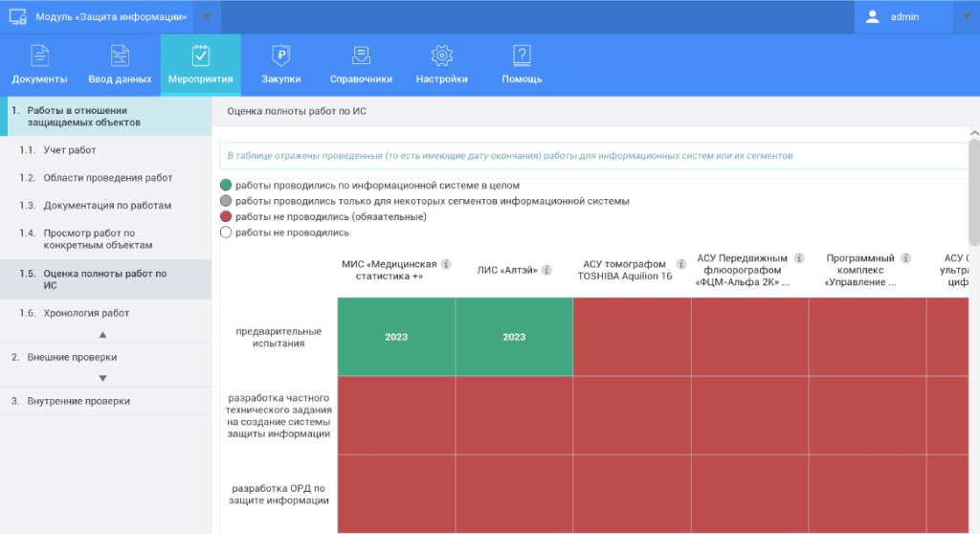Open the Справочники section icon
Image resolution: width=980 pixels, height=534 pixels.
pos(361,56)
